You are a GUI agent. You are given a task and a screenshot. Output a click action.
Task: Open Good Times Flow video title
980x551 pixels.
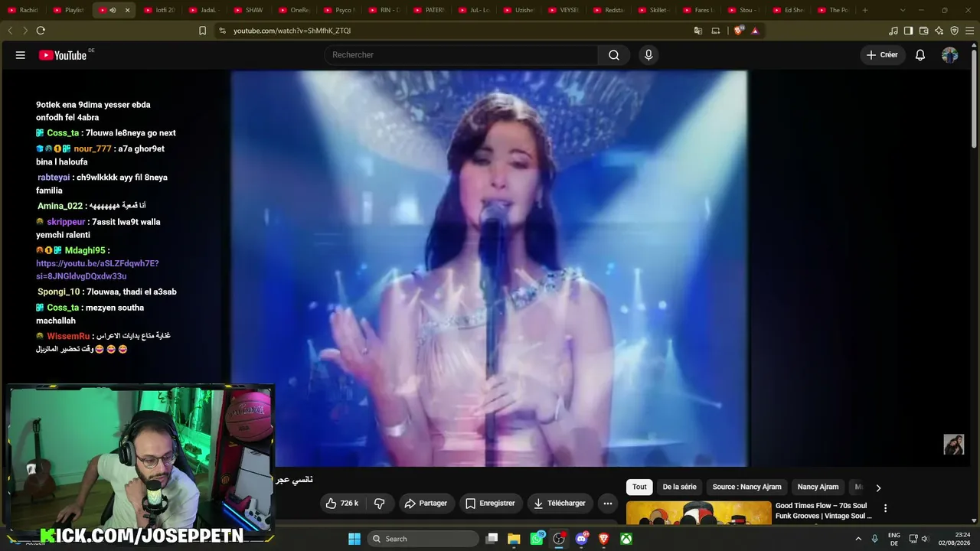coord(824,510)
